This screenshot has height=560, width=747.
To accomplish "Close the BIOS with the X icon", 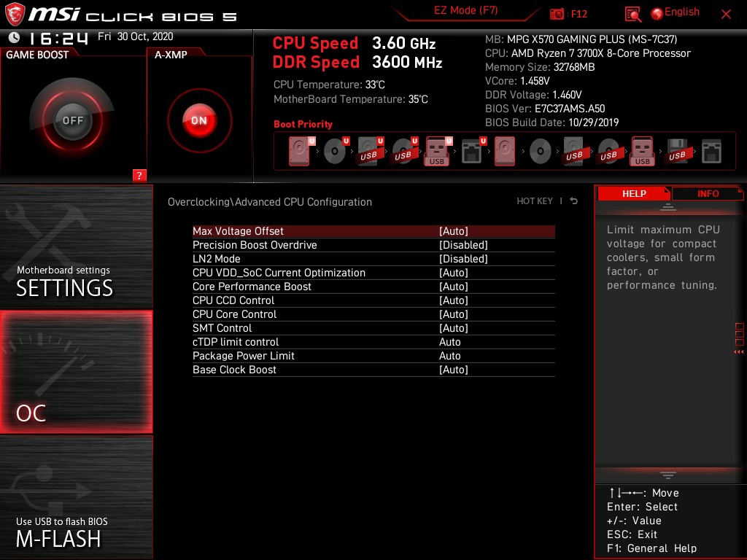I will [x=726, y=15].
